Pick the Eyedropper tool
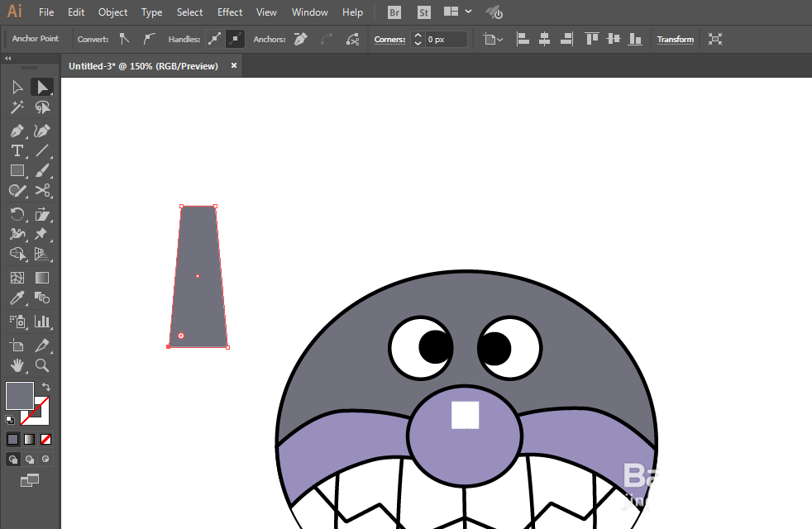The image size is (812, 529). (17, 298)
